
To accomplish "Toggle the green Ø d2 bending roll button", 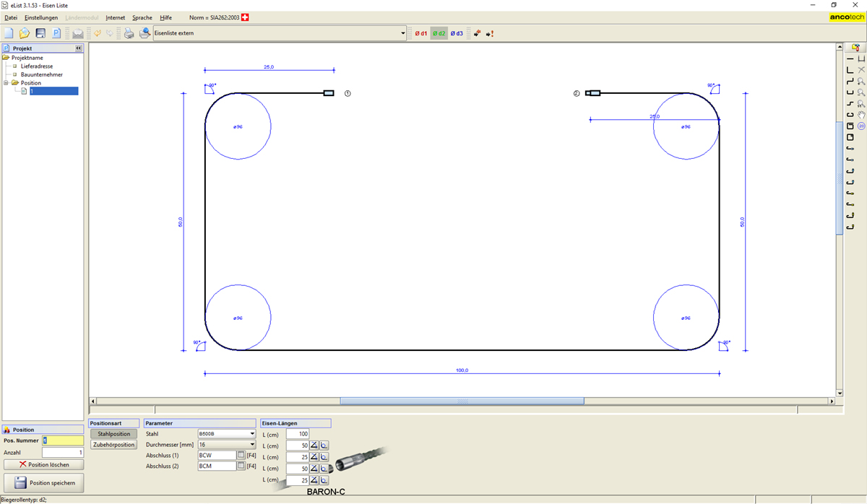I will [x=439, y=33].
